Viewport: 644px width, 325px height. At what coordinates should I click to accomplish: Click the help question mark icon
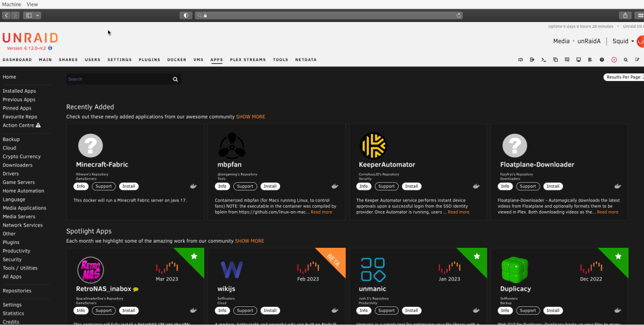601,60
